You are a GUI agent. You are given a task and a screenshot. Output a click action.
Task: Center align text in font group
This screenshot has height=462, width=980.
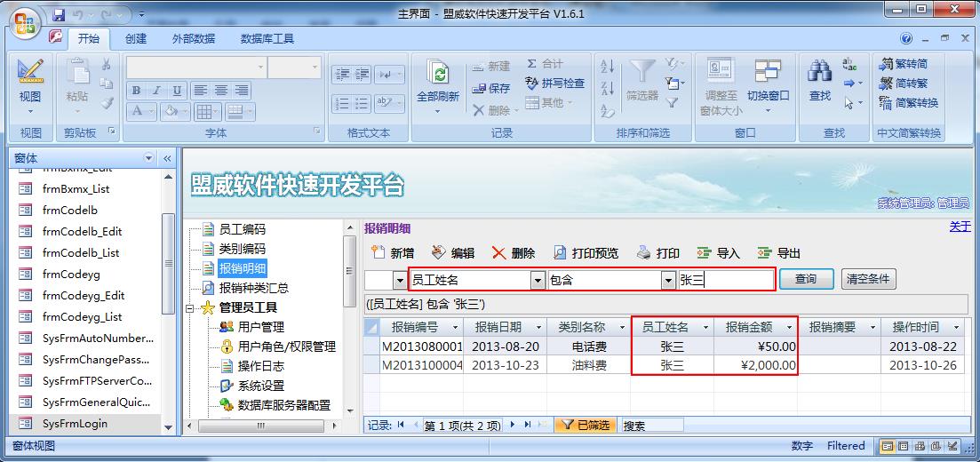(220, 90)
